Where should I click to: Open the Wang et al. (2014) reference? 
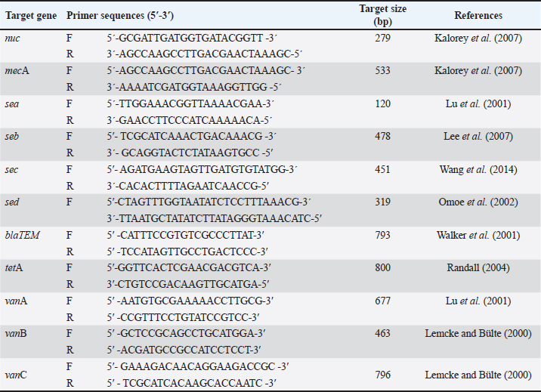point(478,169)
